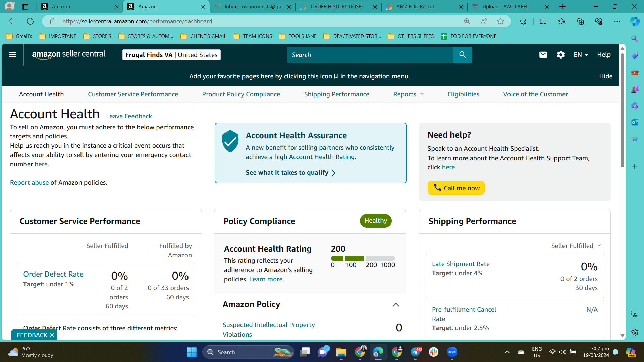
Task: Open the Shipping Performance tab
Action: (337, 94)
